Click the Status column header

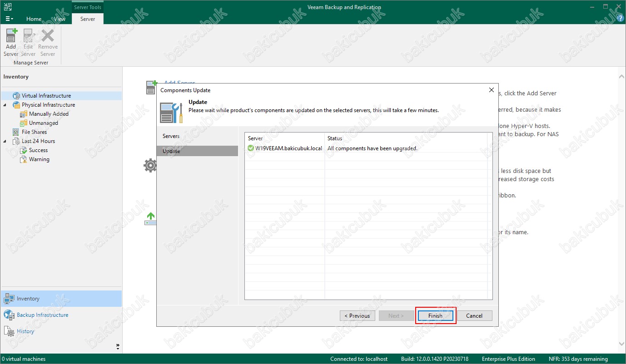click(x=407, y=138)
